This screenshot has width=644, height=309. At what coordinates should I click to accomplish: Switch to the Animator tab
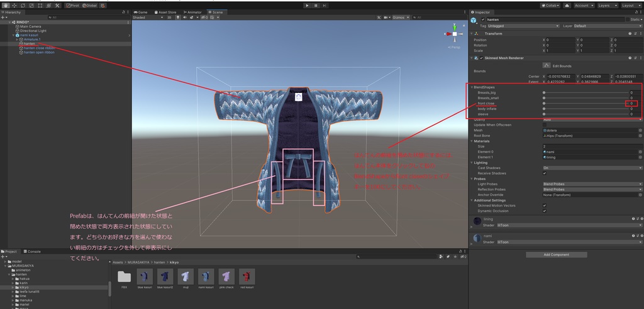[x=192, y=13]
